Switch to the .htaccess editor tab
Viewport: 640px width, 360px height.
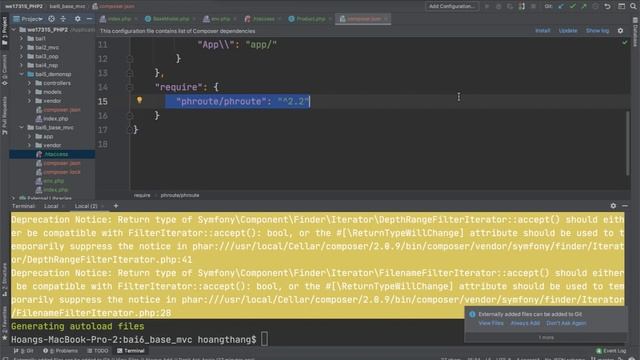(x=263, y=19)
